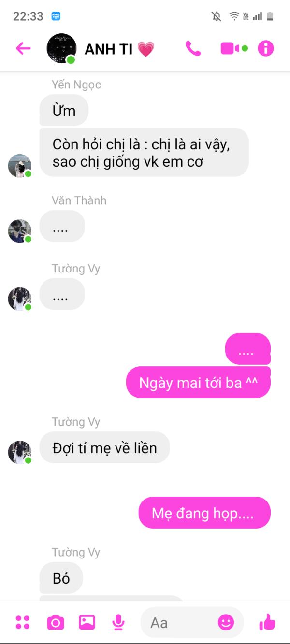Open the emoji picker smiley icon
The image size is (290, 644).
[226, 622]
